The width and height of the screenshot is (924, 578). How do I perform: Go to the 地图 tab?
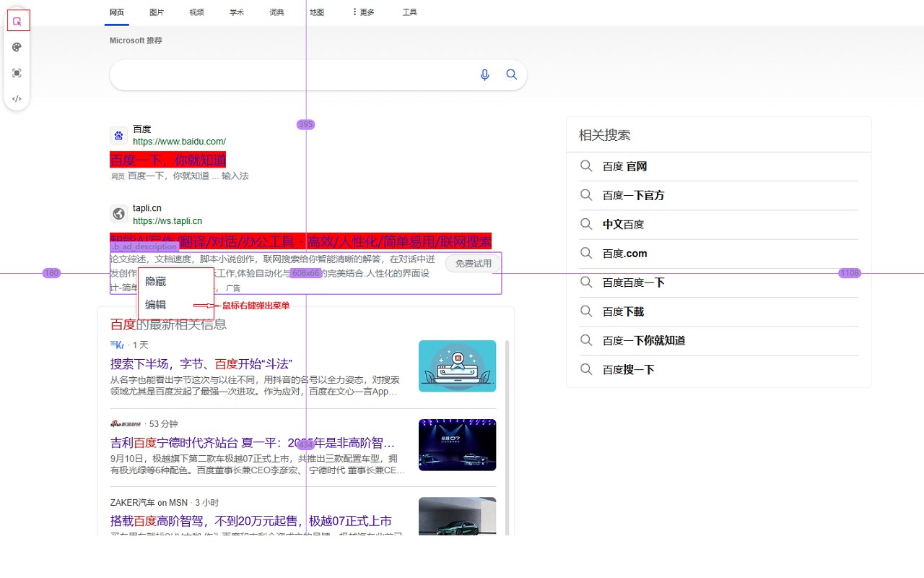point(316,12)
